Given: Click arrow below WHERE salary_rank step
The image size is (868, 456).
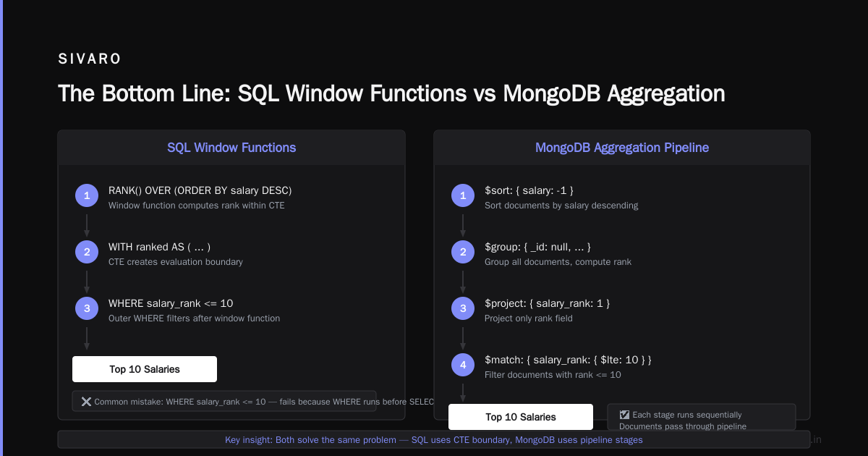Looking at the screenshot, I should point(87,338).
